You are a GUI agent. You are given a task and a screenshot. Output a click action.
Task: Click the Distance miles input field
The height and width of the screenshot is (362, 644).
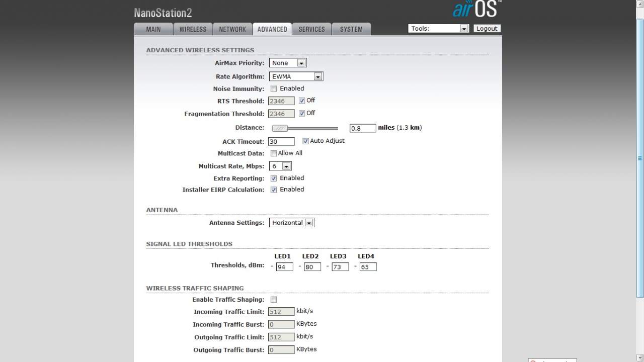[x=363, y=128]
